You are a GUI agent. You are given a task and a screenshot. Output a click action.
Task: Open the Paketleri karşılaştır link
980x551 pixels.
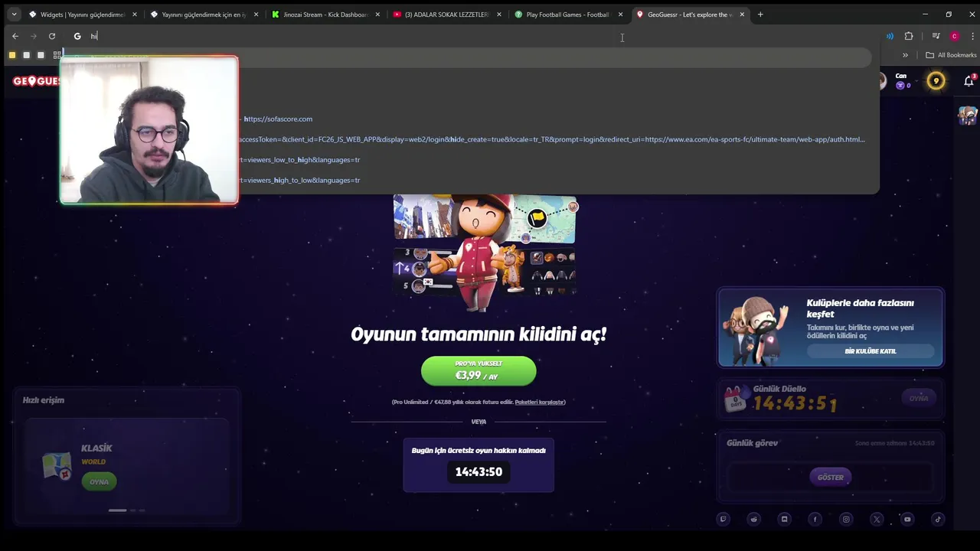(x=540, y=402)
